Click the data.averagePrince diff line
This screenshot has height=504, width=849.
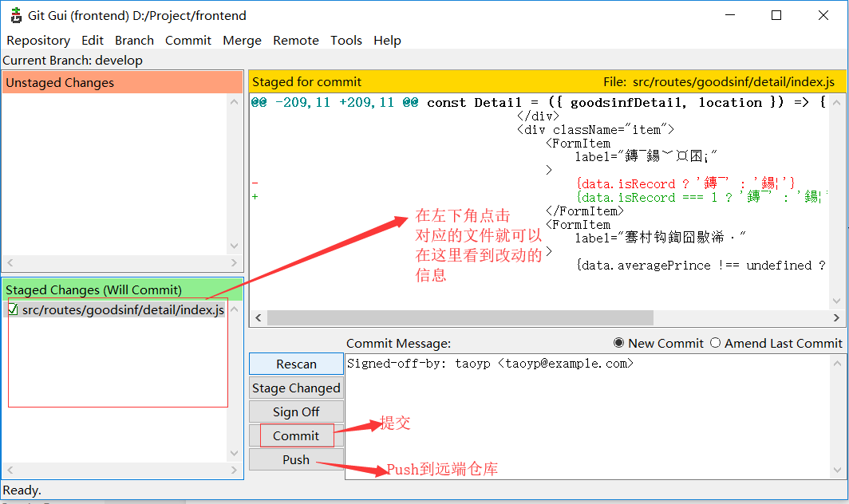click(701, 266)
